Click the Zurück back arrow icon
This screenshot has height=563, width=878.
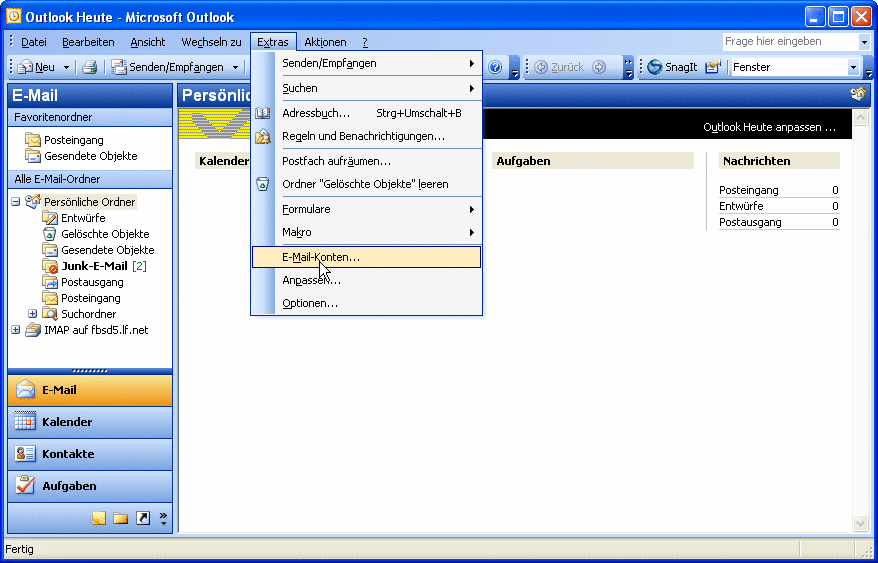(x=541, y=67)
